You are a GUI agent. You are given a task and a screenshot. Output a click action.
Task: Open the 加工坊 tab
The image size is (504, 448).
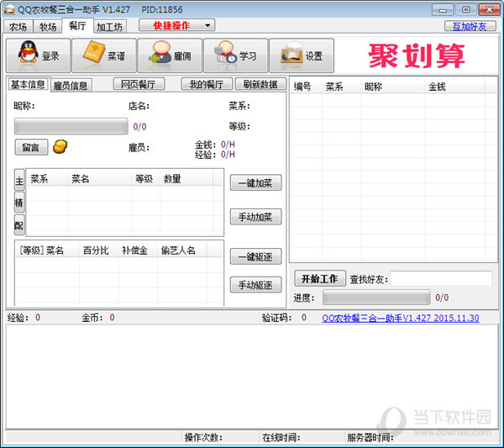pos(110,27)
